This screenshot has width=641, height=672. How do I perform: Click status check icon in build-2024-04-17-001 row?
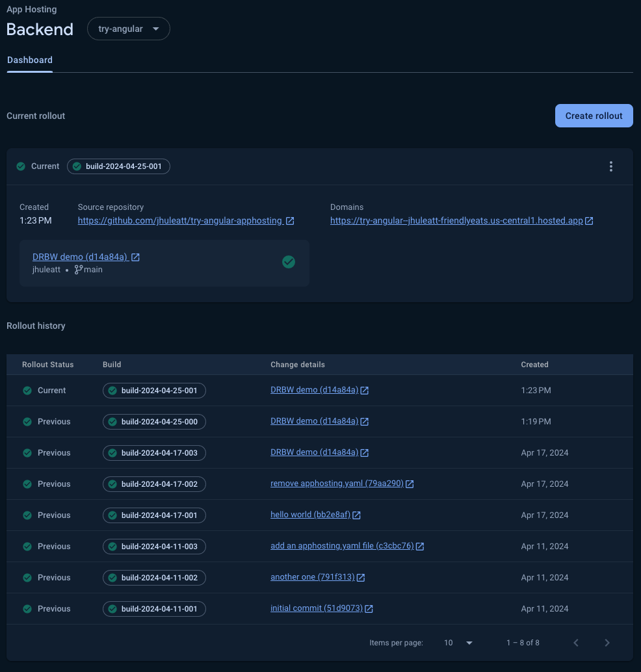(27, 515)
